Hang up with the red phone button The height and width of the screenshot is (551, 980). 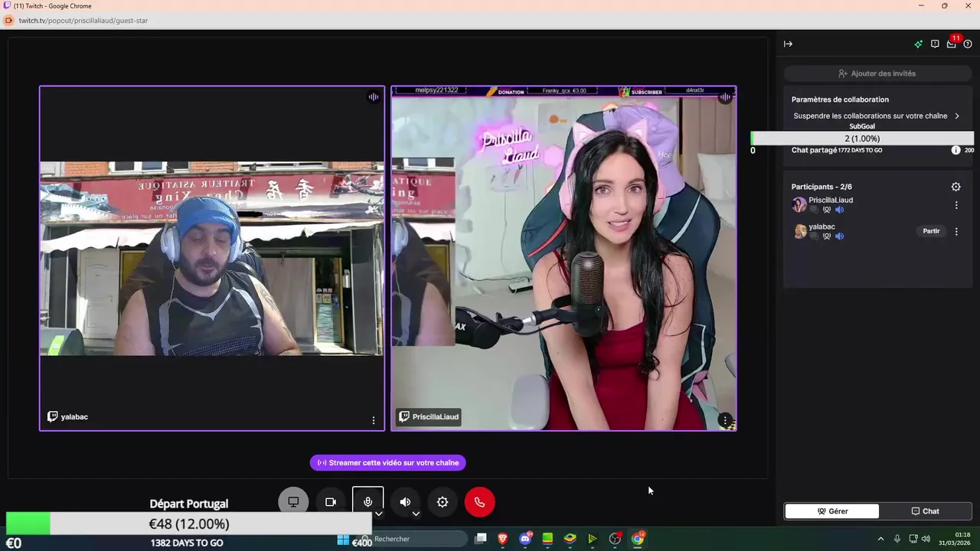click(479, 502)
